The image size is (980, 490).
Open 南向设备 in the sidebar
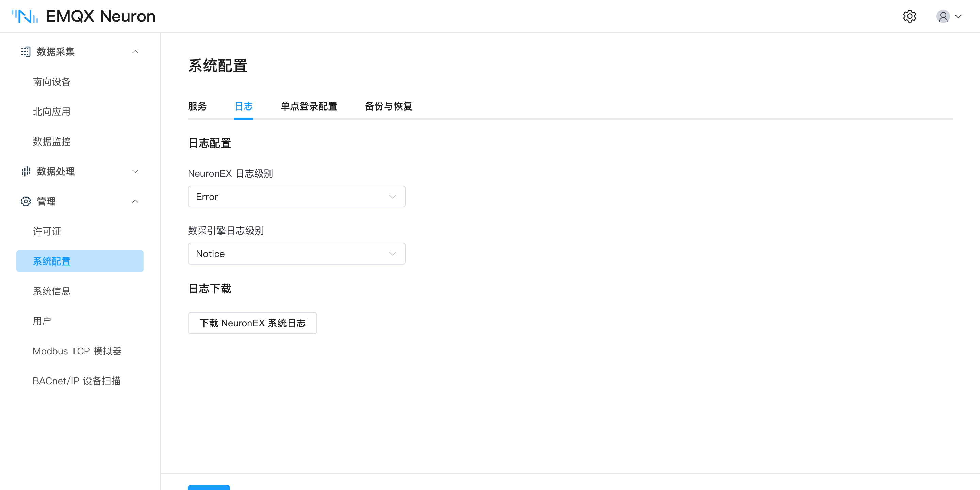51,82
